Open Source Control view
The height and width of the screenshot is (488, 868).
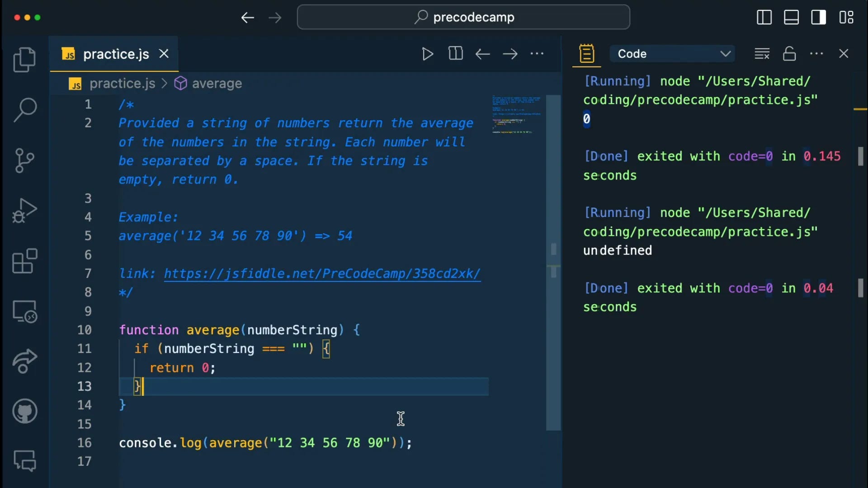(x=24, y=160)
